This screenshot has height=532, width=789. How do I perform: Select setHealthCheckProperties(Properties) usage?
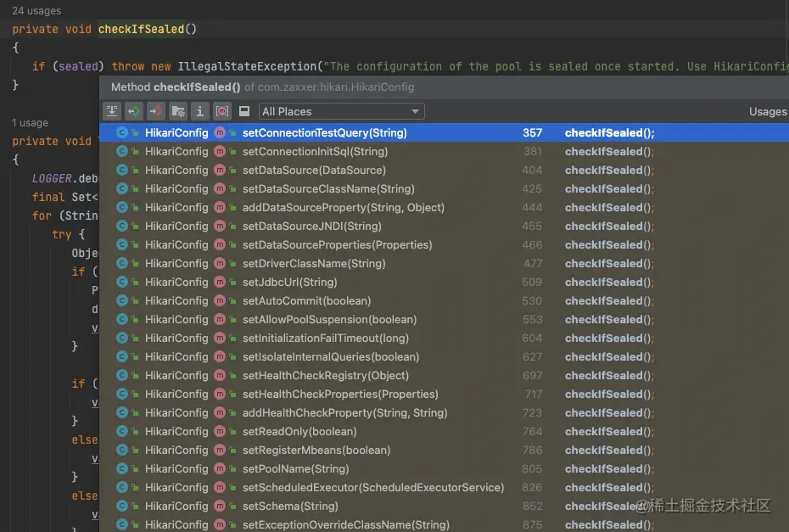(x=444, y=394)
